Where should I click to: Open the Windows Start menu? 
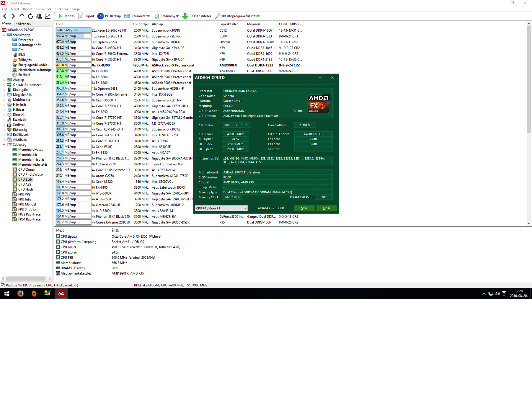[6, 294]
